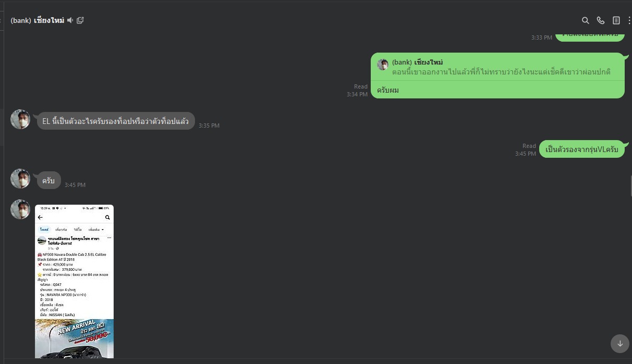Viewport: 632px width, 364px height.
Task: Click the partially hidden green bubble at top
Action: [589, 35]
